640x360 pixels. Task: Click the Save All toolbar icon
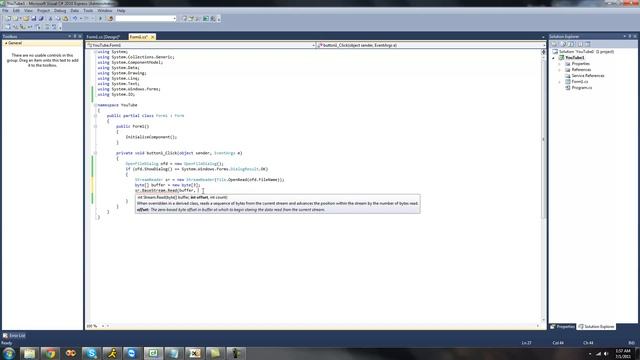tap(41, 18)
